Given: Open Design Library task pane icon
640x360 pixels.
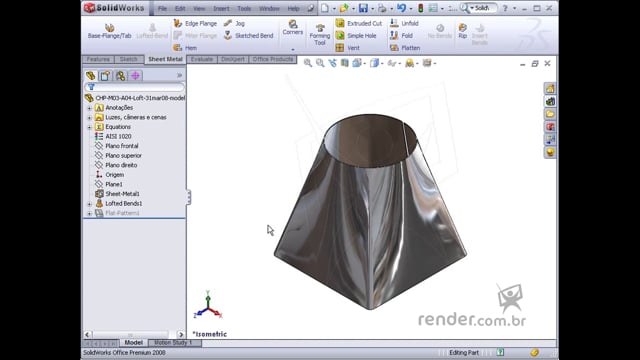Looking at the screenshot, I should click(x=550, y=101).
